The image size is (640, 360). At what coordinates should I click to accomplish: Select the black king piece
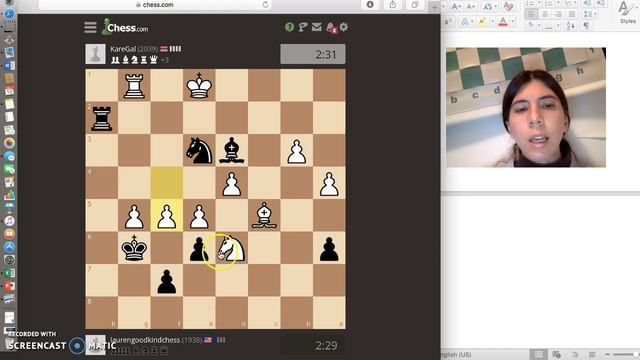click(134, 248)
